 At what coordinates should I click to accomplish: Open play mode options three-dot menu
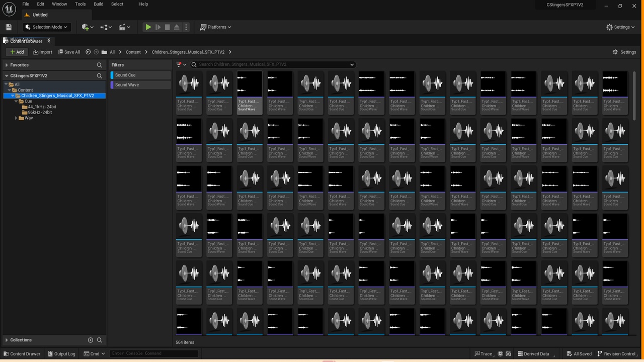(186, 27)
